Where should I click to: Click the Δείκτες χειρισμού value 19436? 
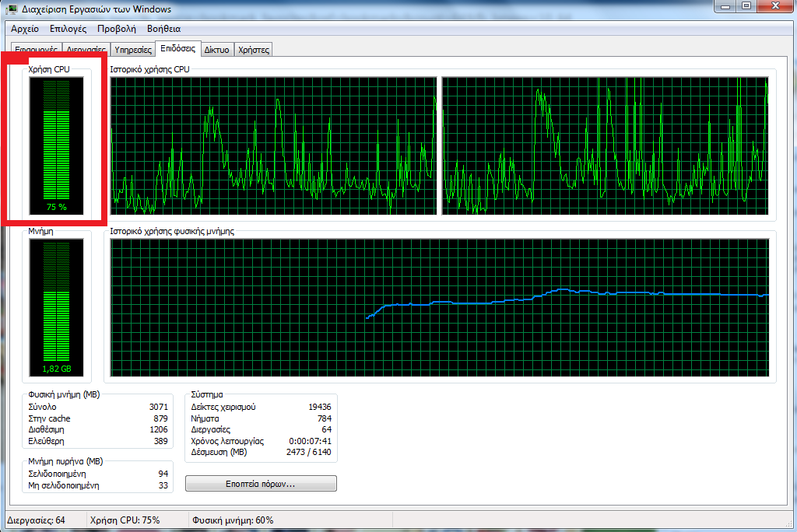320,407
